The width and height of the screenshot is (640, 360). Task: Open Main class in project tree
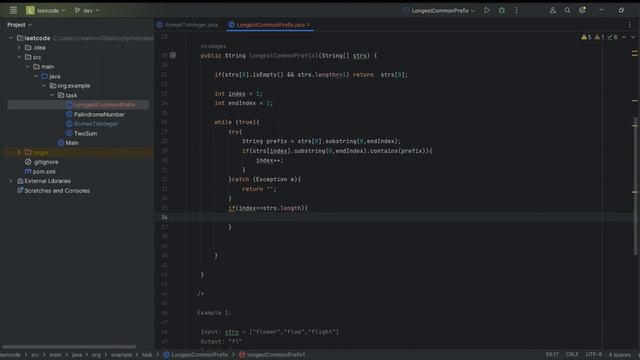pyautogui.click(x=72, y=143)
